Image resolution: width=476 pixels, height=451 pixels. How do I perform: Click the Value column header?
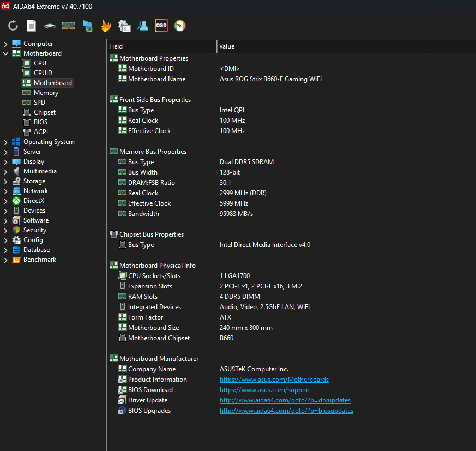tap(322, 46)
